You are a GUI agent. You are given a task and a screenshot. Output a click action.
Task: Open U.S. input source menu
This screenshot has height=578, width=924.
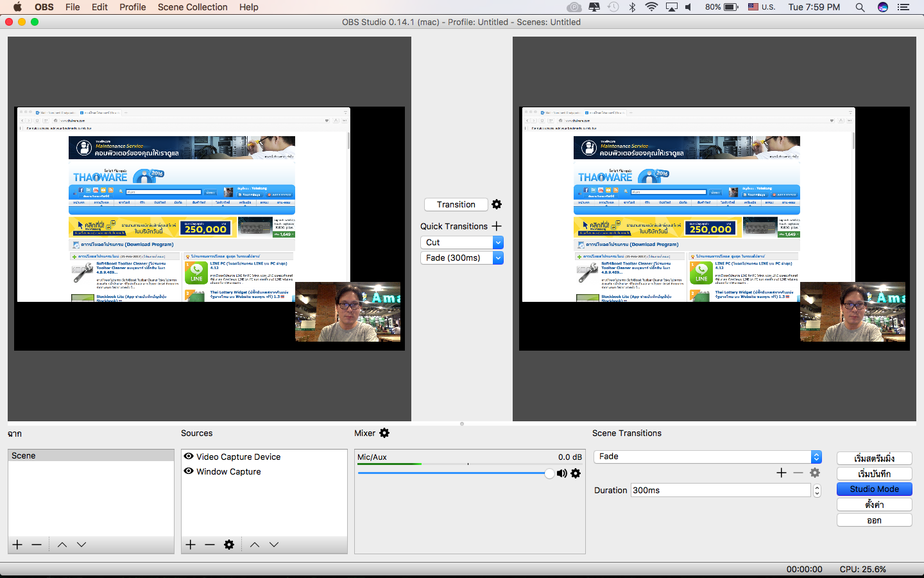[x=762, y=7]
